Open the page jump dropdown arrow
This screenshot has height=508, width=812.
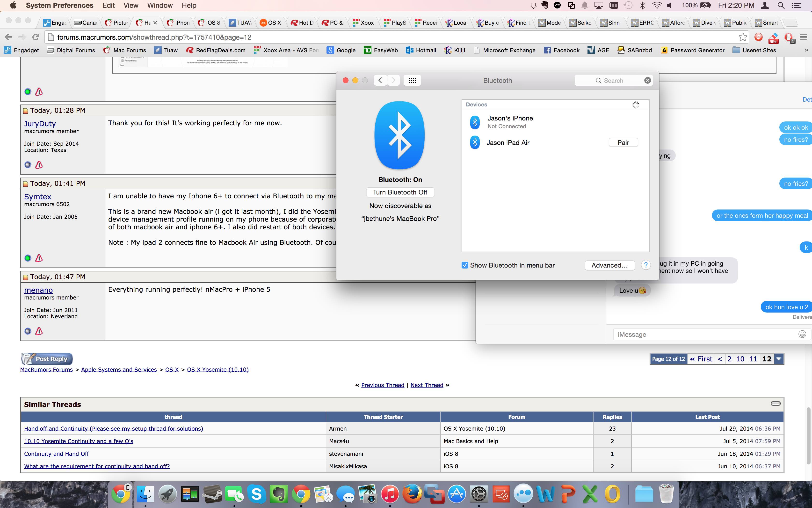tap(778, 359)
